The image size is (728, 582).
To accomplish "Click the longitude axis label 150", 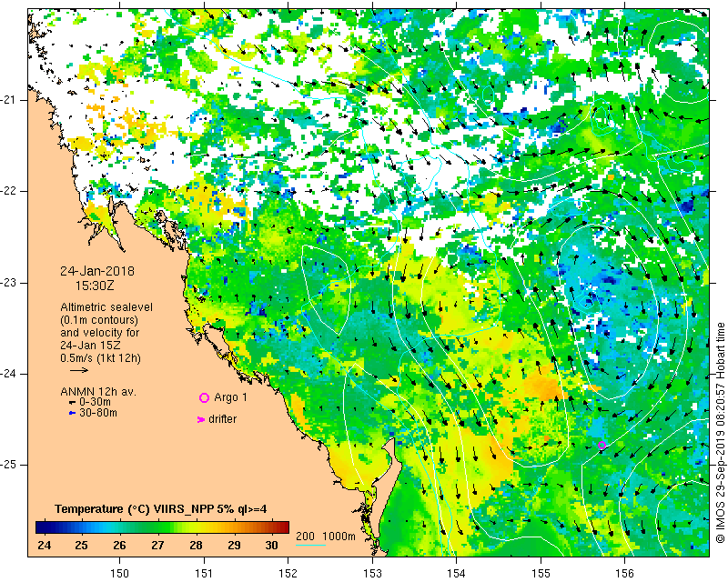I will [x=120, y=574].
